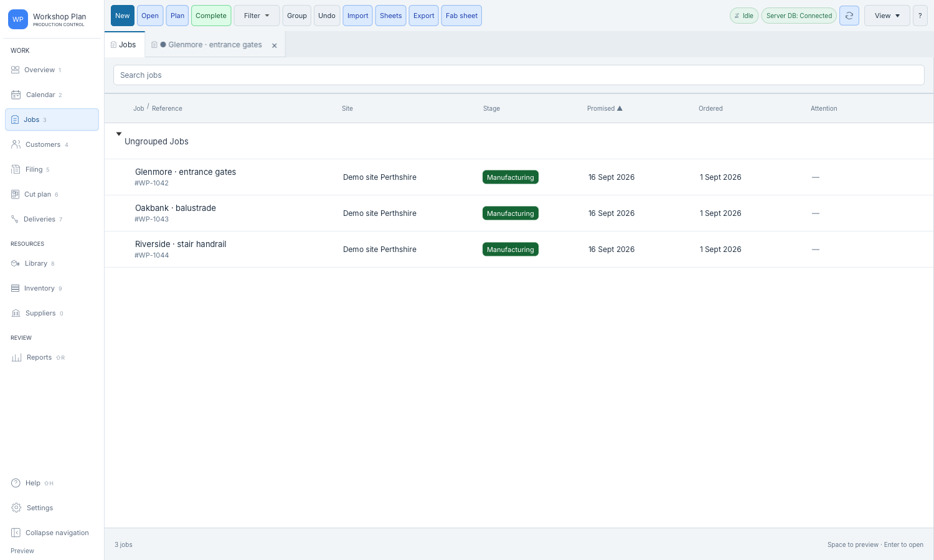
Task: Open Settings via the gear icon
Action: click(x=17, y=508)
